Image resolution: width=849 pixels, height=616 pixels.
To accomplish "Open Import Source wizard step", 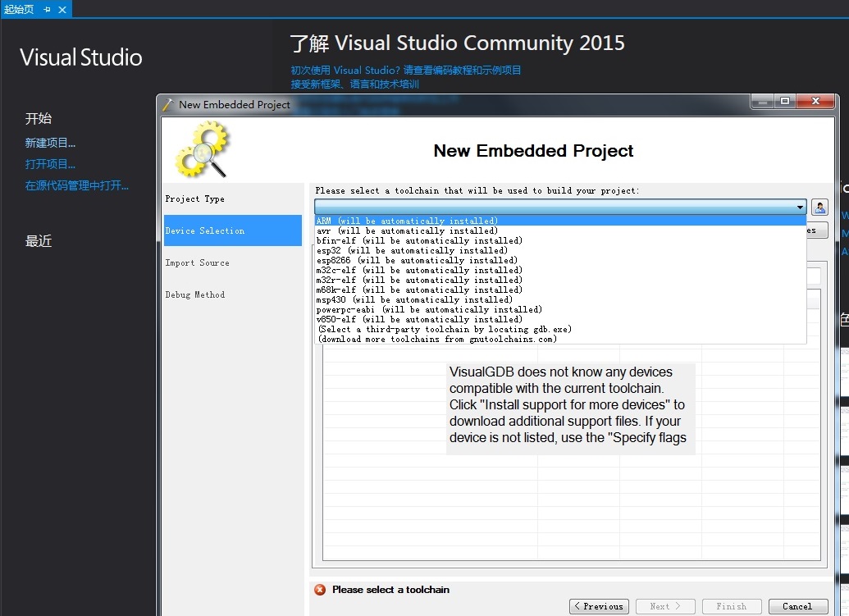I will coord(233,262).
